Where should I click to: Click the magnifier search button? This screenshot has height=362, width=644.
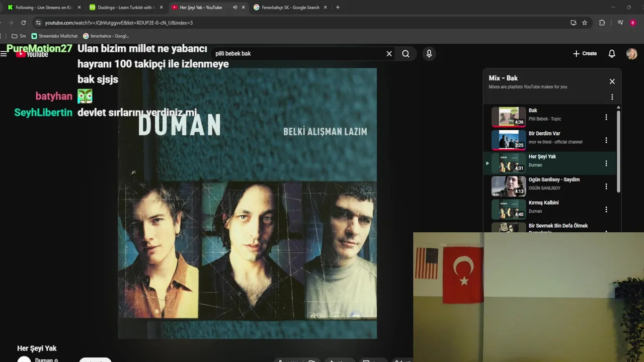406,53
